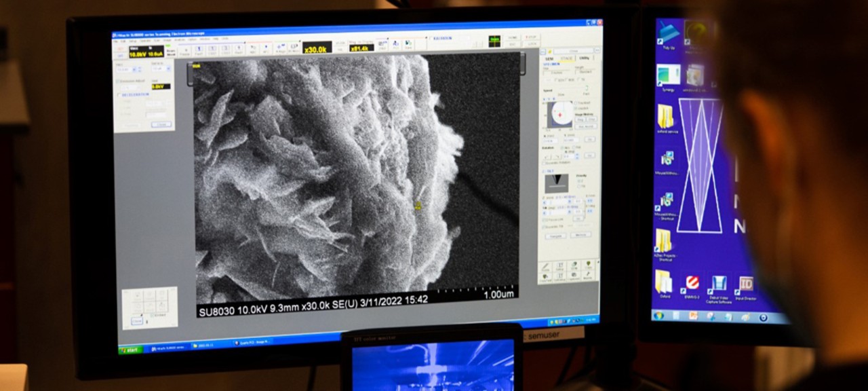
Task: Switch to the STAGE tab
Action: pos(566,59)
